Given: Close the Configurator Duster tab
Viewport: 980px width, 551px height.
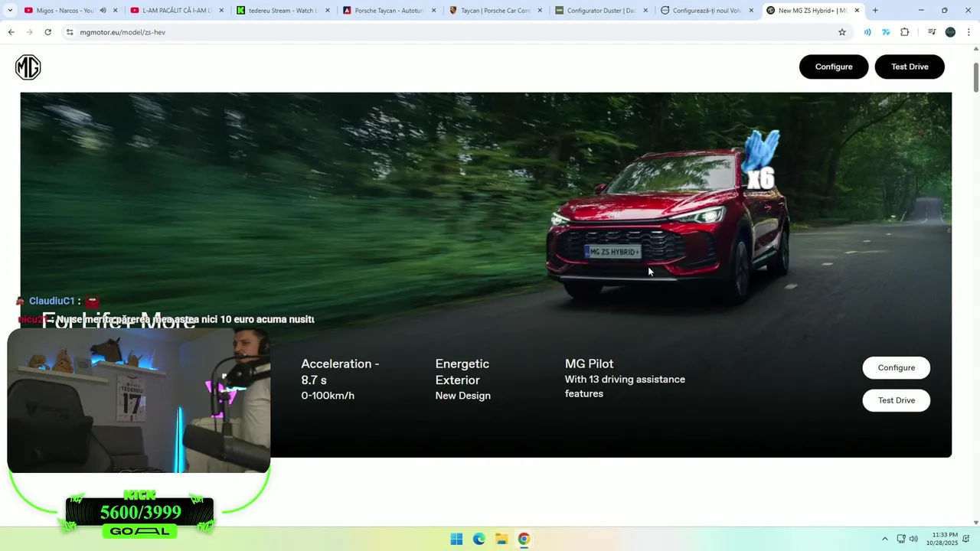Looking at the screenshot, I should pos(645,11).
